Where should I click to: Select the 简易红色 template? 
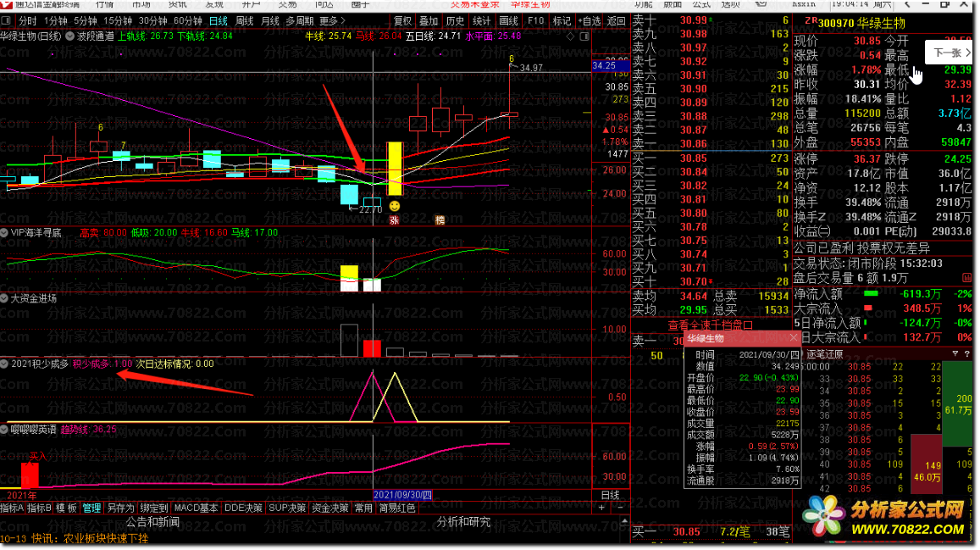pos(397,508)
